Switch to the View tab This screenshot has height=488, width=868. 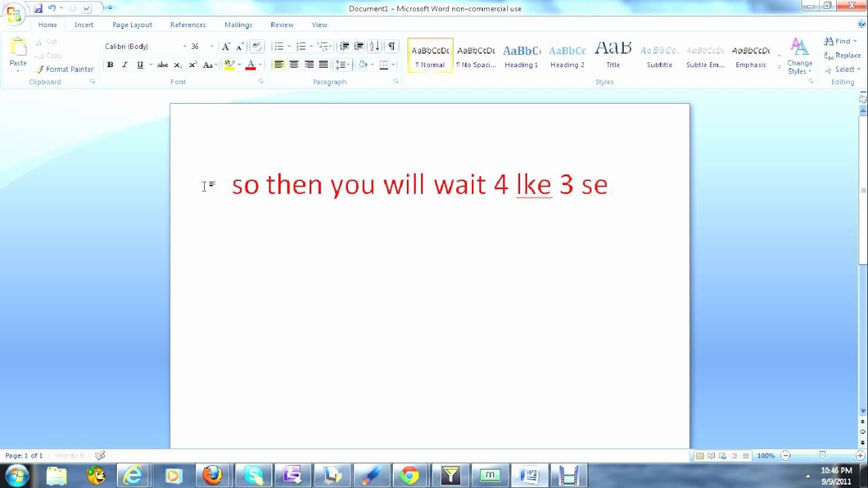click(x=319, y=25)
